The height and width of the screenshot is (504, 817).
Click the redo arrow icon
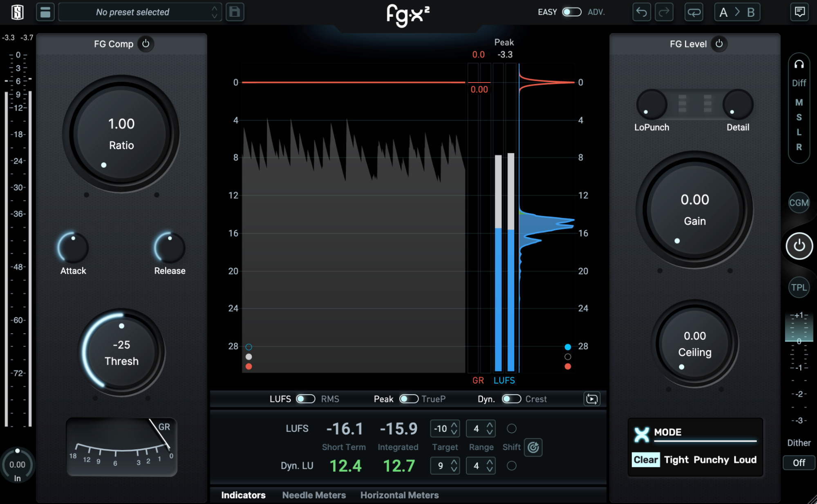tap(664, 12)
